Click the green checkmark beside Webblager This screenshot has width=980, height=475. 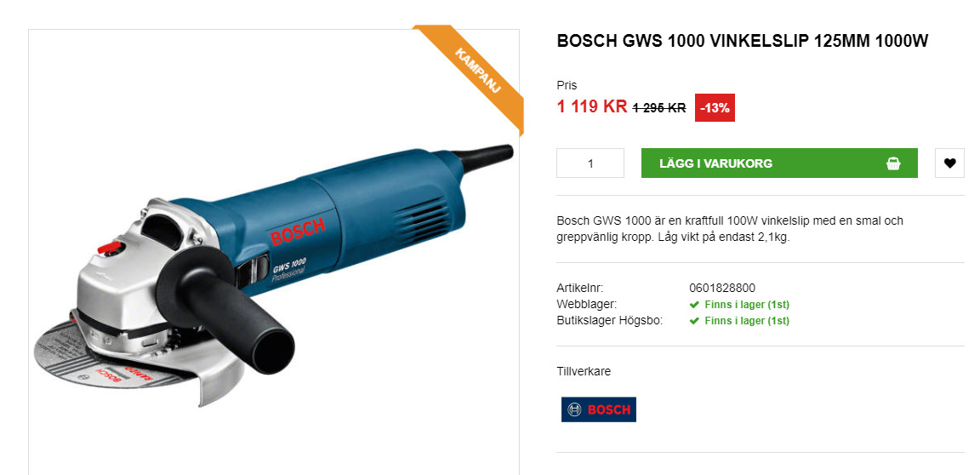(694, 305)
